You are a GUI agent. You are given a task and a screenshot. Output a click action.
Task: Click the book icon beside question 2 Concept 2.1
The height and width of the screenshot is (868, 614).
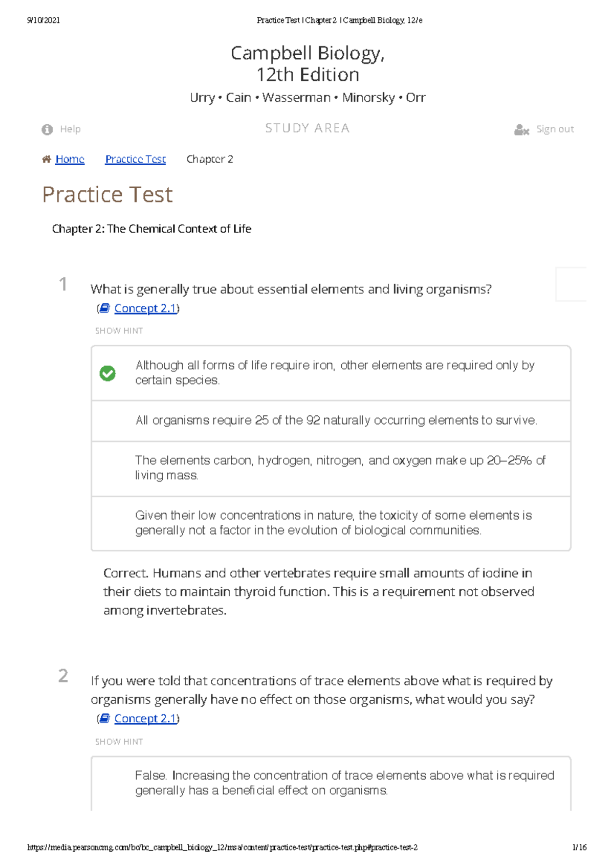tap(104, 718)
